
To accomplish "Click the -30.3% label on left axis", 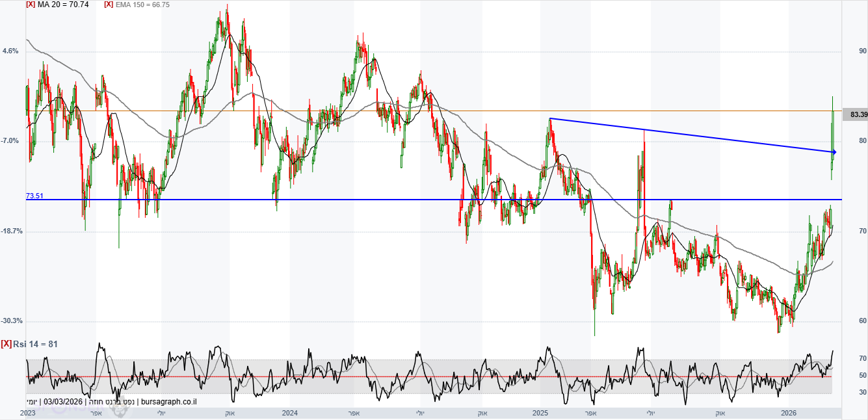I will (x=13, y=321).
